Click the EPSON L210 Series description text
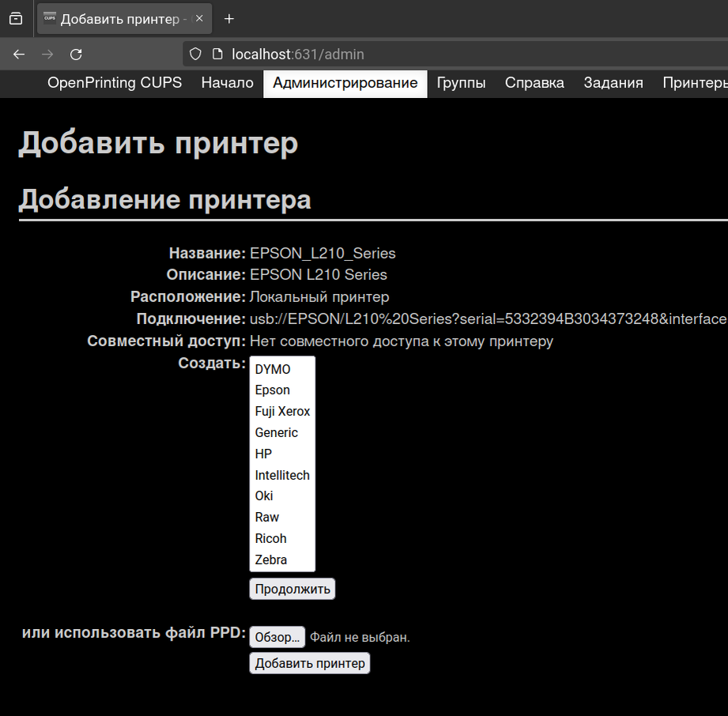 pos(319,275)
